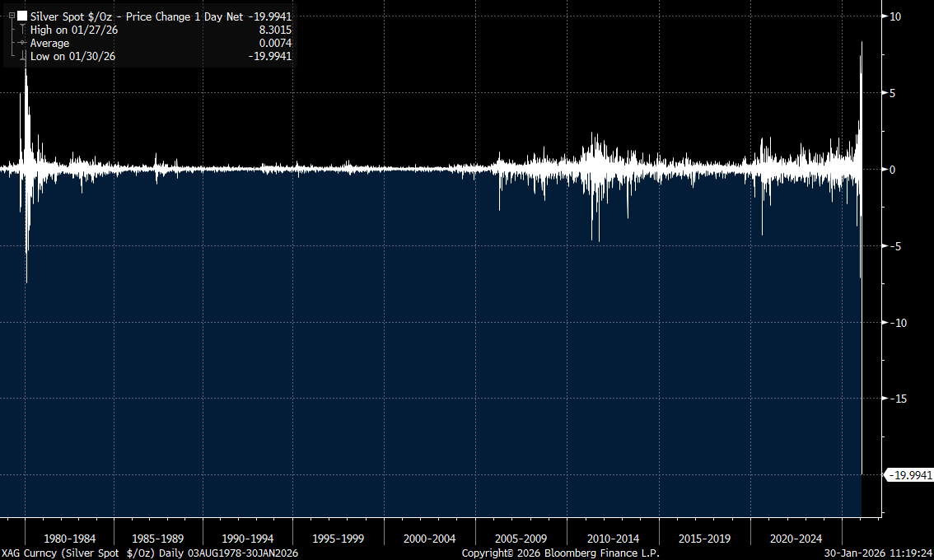Click the 2020-2024 x-axis label
The height and width of the screenshot is (560, 934).
point(796,539)
